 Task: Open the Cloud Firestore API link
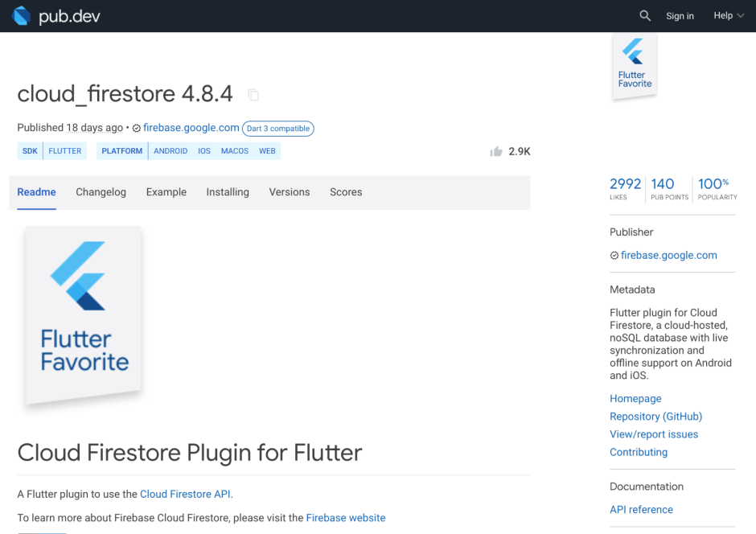(x=186, y=494)
